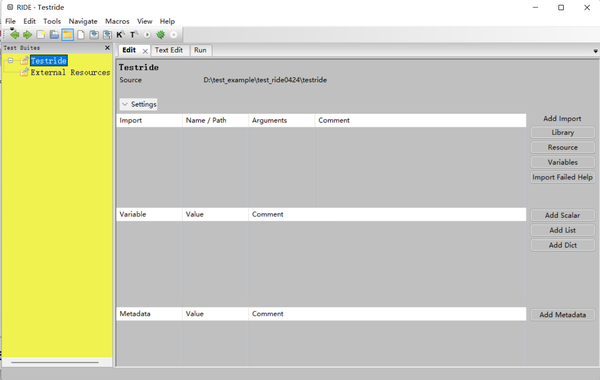Image resolution: width=600 pixels, height=380 pixels.
Task: Click the Add Scalar button
Action: (562, 215)
